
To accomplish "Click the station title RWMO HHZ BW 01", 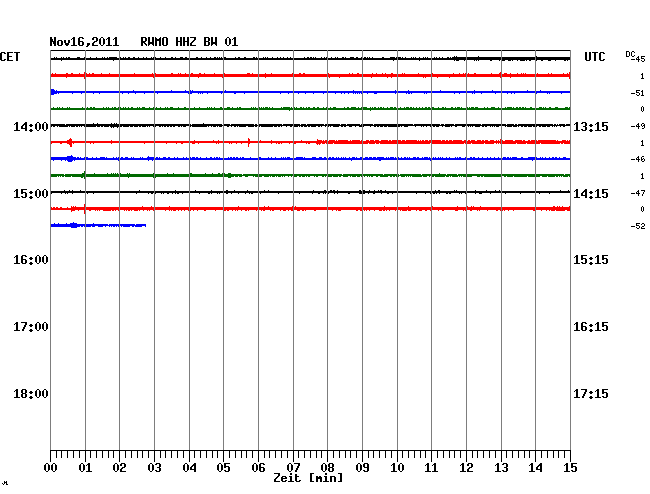I will (189, 42).
